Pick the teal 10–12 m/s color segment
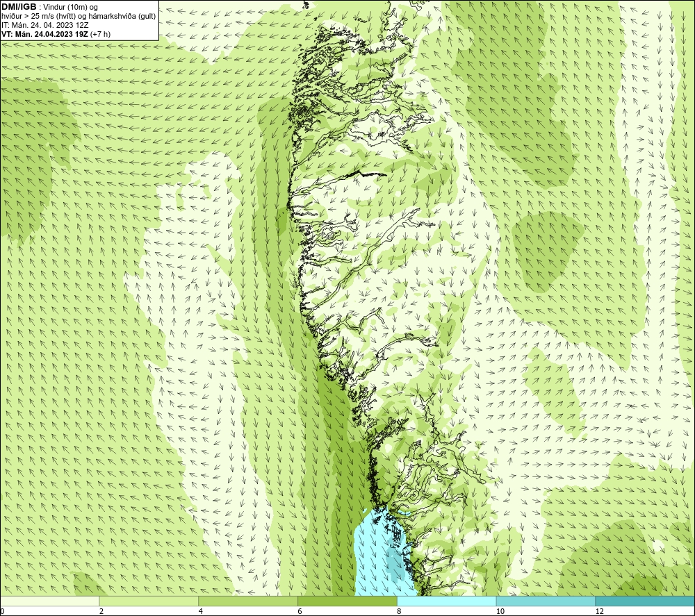Viewport: 695px width, 616px height. (546, 601)
